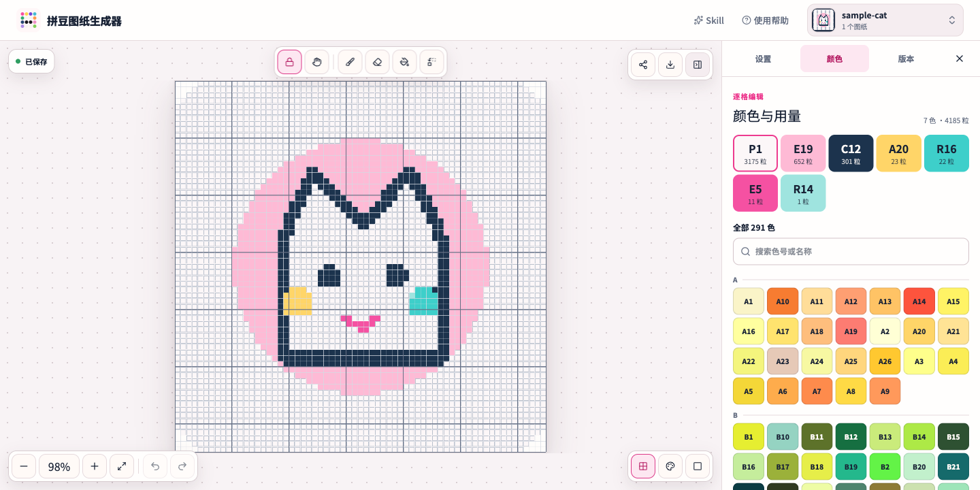Close the side panel with X
The image size is (980, 490).
pyautogui.click(x=960, y=59)
